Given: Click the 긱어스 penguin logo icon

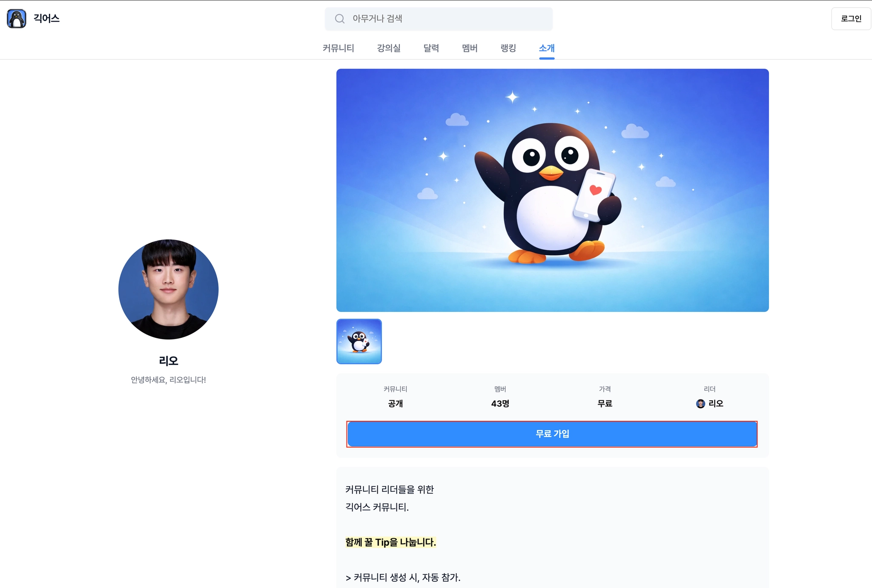Looking at the screenshot, I should 17,19.
